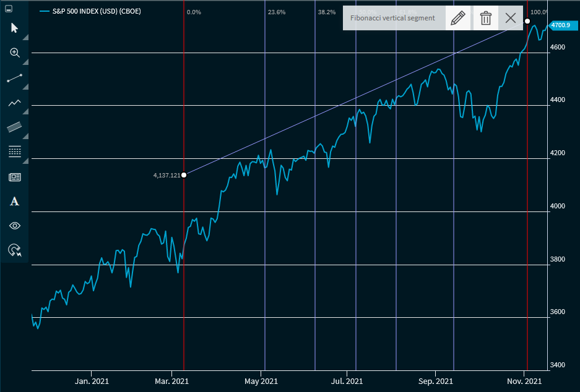580x392 pixels.
Task: Toggle the magnet snap mode
Action: point(15,250)
